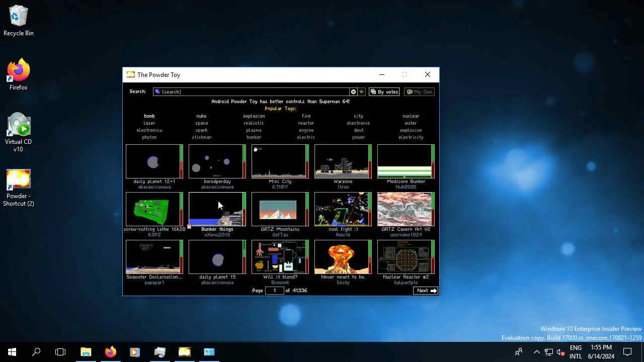Select the bunker tag
This screenshot has height=362, width=644.
pyautogui.click(x=254, y=137)
